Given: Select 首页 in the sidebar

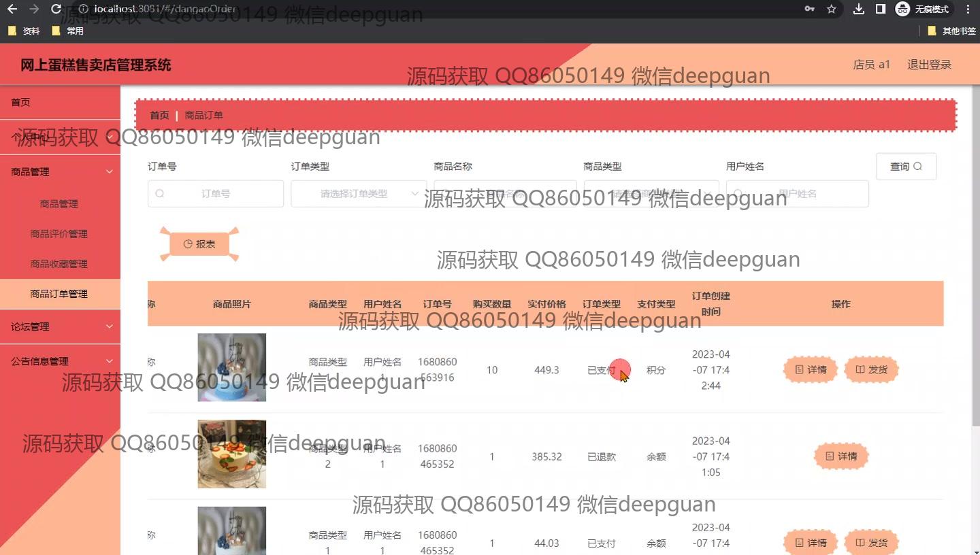Looking at the screenshot, I should pyautogui.click(x=60, y=102).
